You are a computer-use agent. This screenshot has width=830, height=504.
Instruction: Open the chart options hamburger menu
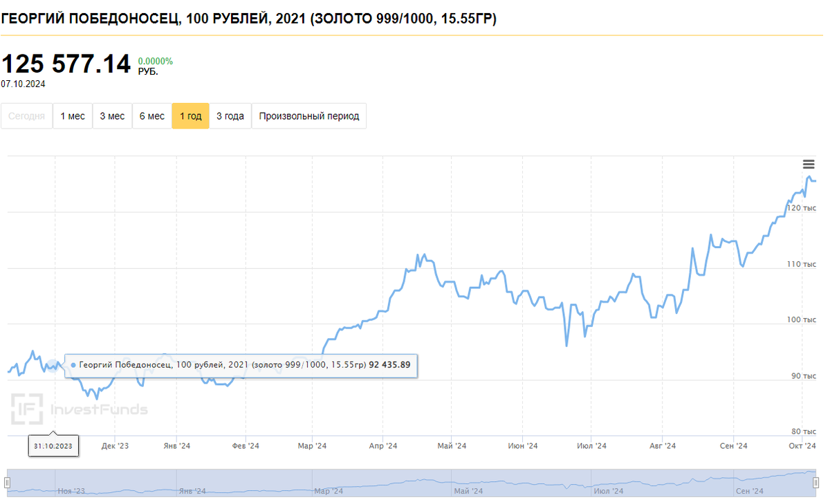[809, 165]
